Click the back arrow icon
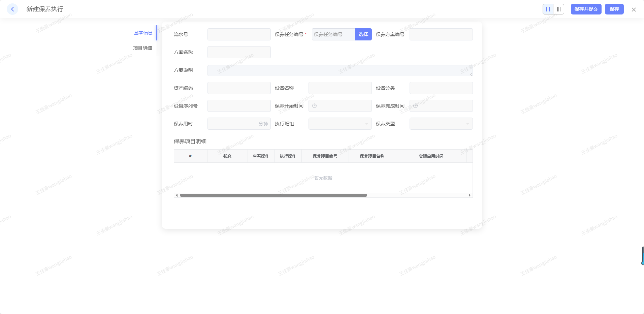644x314 pixels. pyautogui.click(x=12, y=9)
